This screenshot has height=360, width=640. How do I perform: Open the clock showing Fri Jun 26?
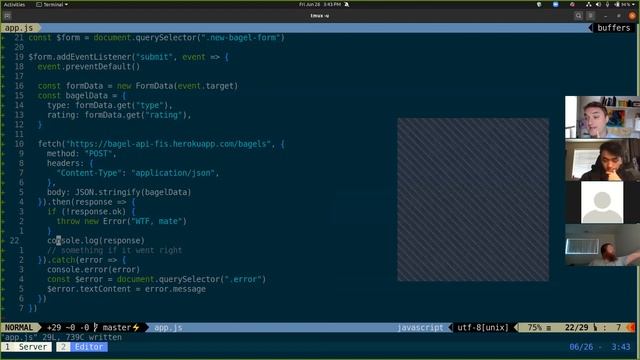[320, 4]
